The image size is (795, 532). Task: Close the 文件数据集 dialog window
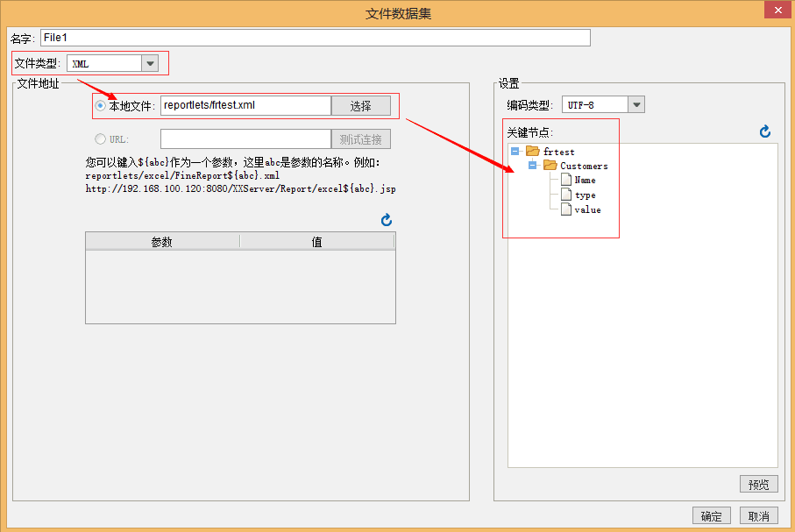(x=777, y=11)
